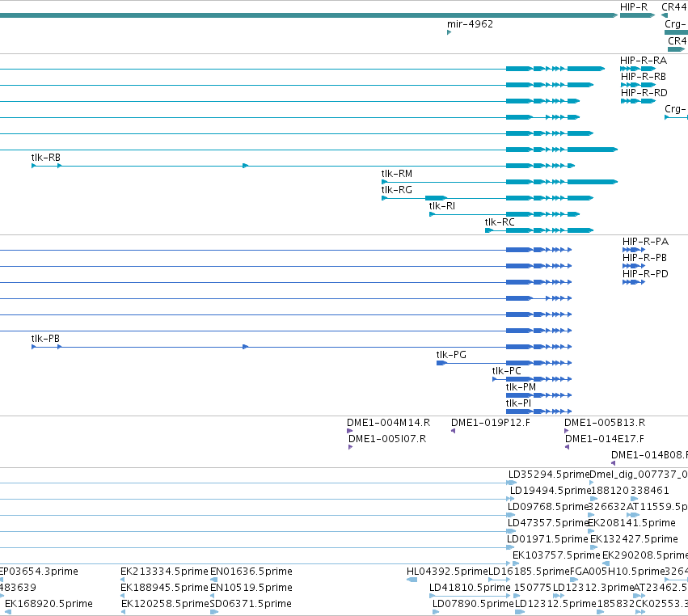The width and height of the screenshot is (688, 616).
Task: Click the EN10519.5prime EST label
Action: 251,588
